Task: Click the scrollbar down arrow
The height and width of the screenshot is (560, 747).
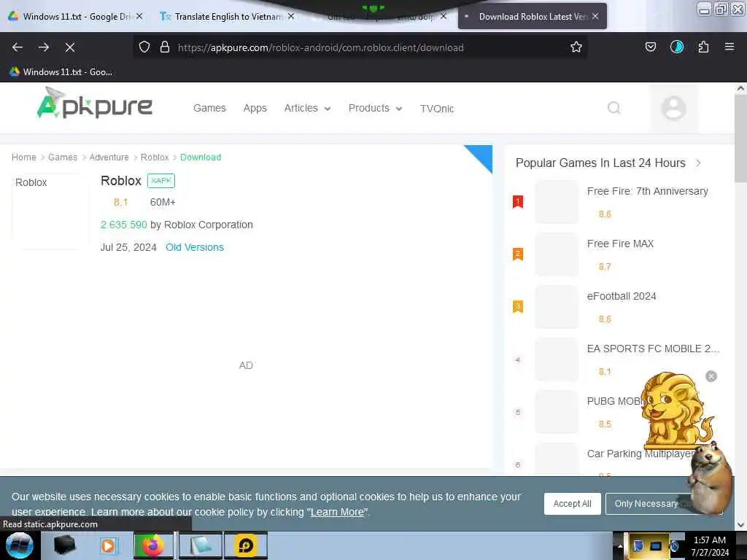Action: pyautogui.click(x=740, y=525)
